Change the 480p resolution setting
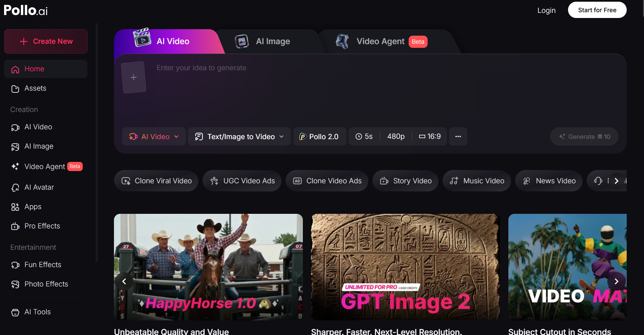The width and height of the screenshot is (644, 335). coord(396,136)
